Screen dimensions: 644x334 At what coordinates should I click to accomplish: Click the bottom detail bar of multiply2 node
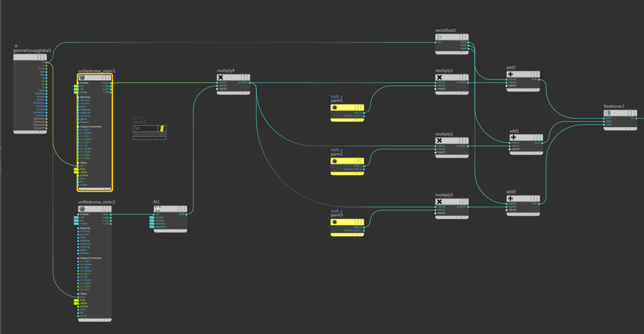point(452,156)
